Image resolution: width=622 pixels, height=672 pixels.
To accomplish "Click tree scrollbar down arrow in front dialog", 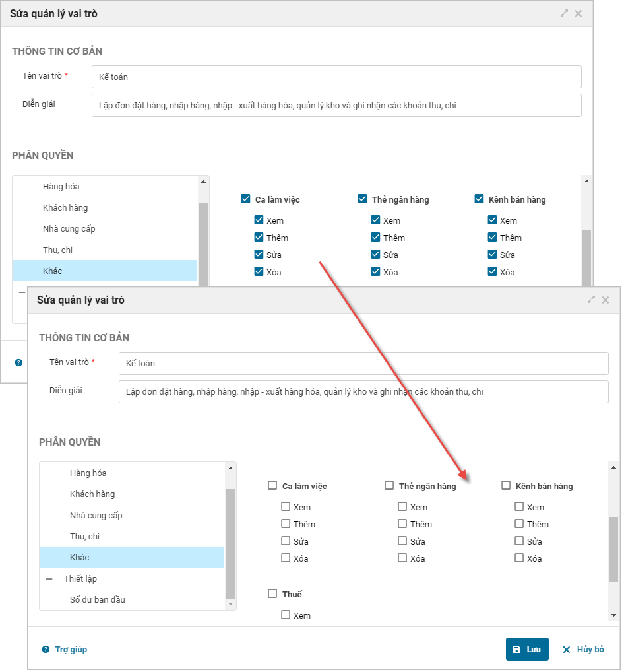I will [x=230, y=604].
